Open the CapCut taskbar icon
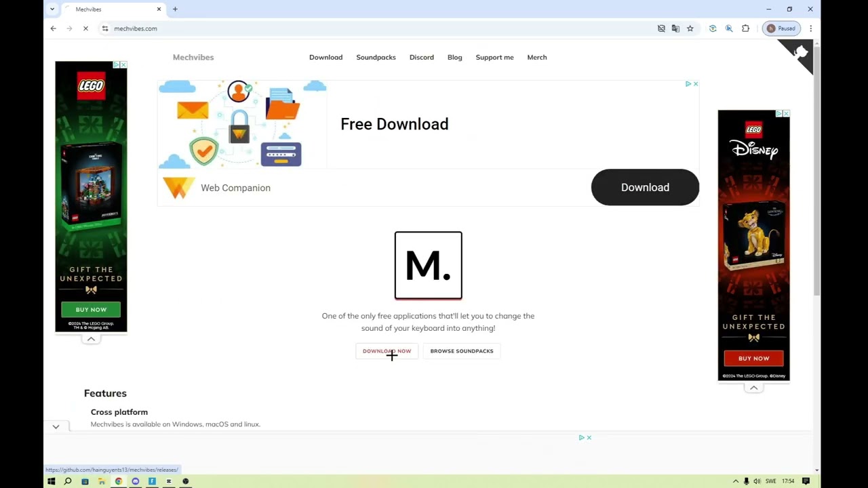Viewport: 868px width, 488px height. click(169, 481)
